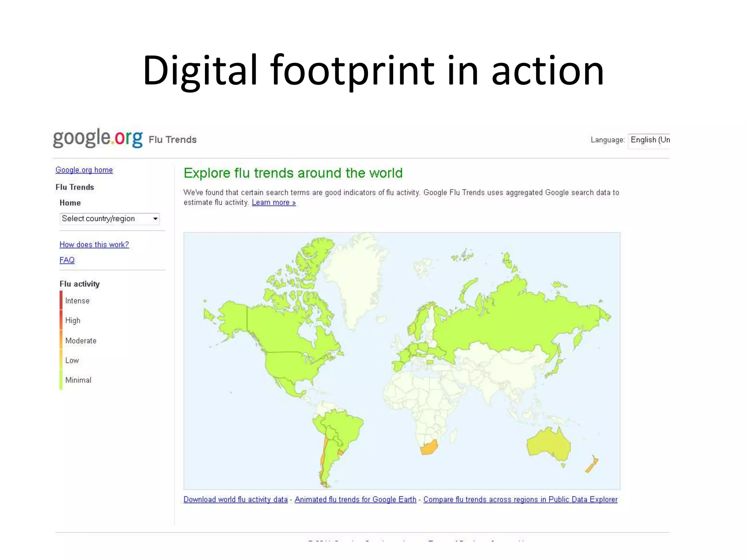Image resolution: width=747 pixels, height=560 pixels.
Task: Open the Select country/region dropdown
Action: [110, 219]
